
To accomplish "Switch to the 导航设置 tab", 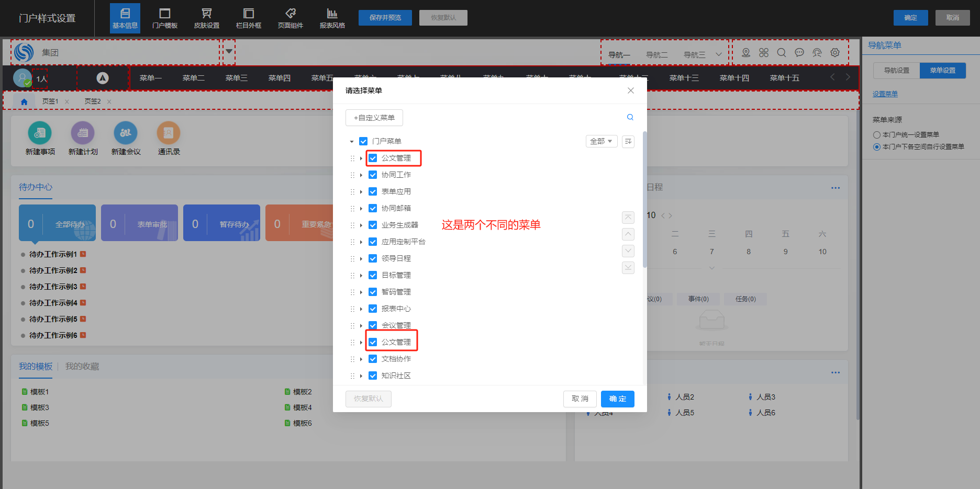I will (896, 70).
